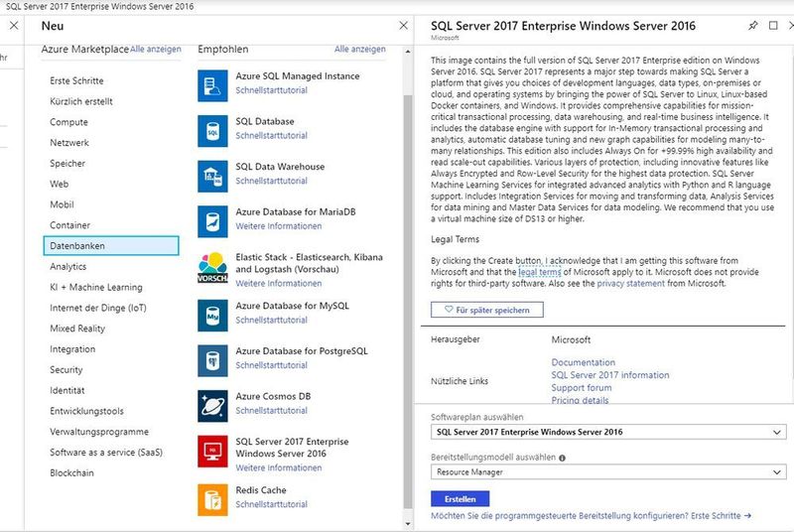Open Schnellstarttutorial under Azure Cosmos DB

coord(271,411)
